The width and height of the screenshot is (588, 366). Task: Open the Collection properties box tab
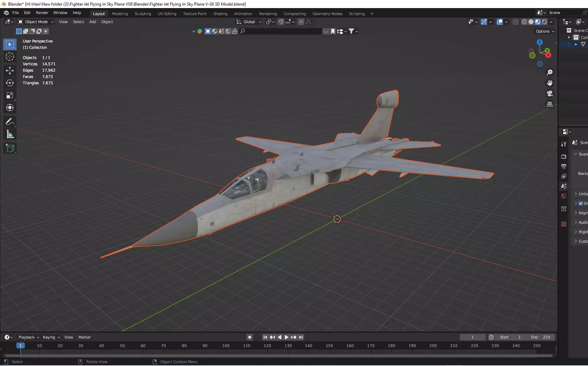click(x=564, y=209)
